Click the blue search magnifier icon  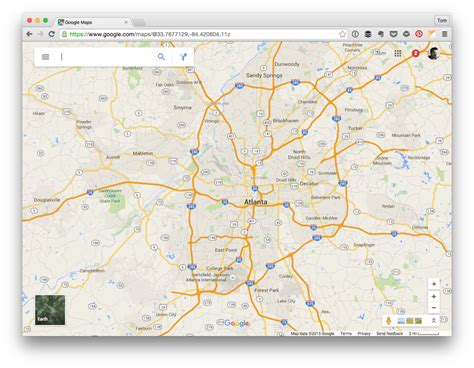tap(161, 57)
